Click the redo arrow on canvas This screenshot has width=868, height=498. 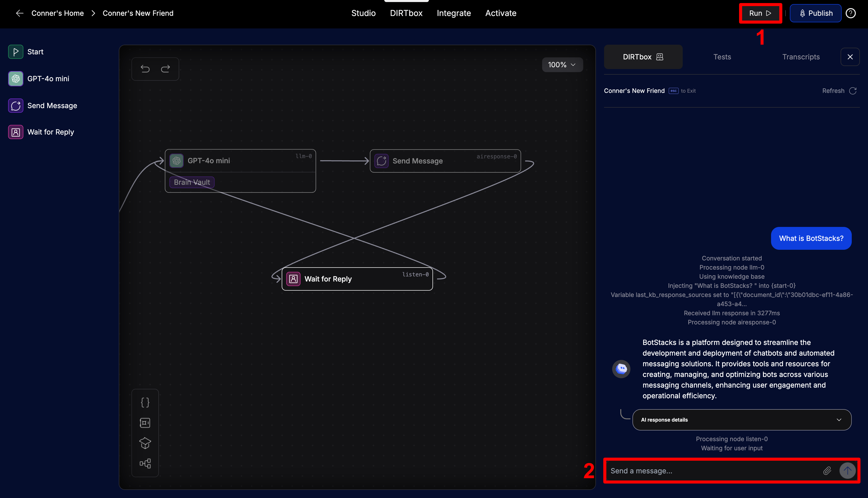click(x=165, y=69)
